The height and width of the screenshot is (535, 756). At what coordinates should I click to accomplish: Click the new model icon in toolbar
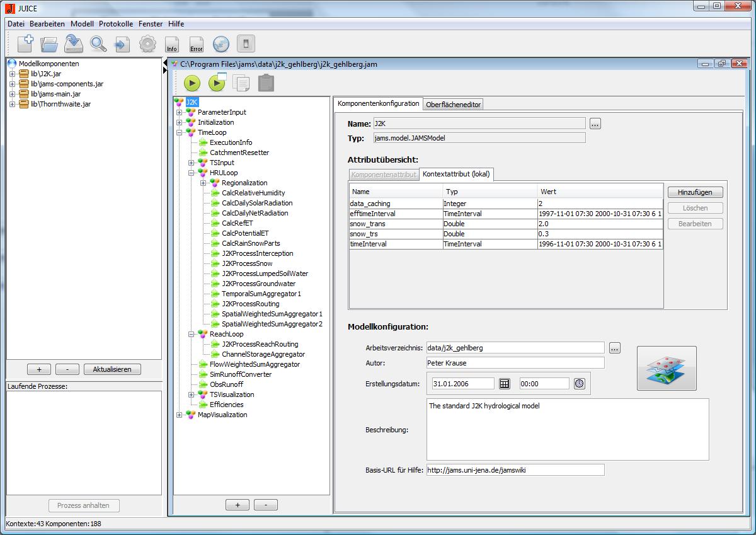25,44
